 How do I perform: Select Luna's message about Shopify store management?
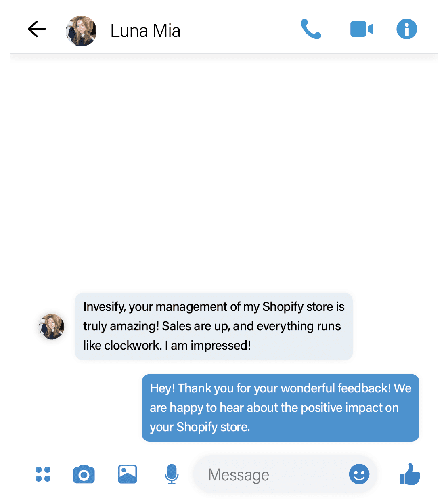pos(214,326)
